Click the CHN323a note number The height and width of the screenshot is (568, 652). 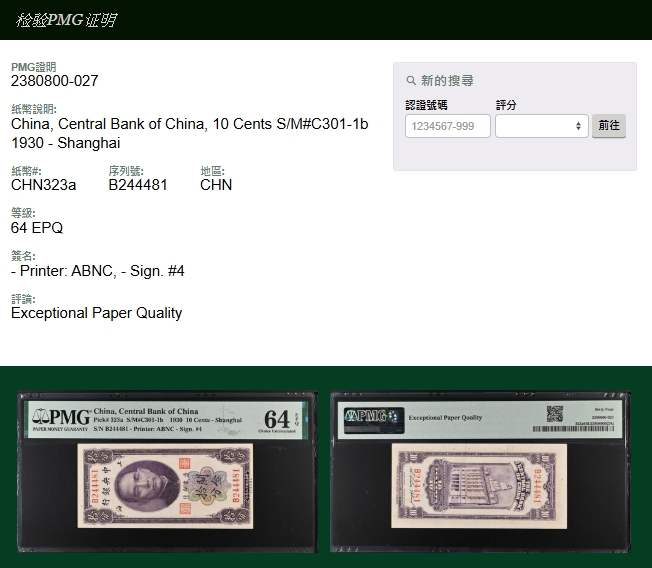(x=43, y=185)
